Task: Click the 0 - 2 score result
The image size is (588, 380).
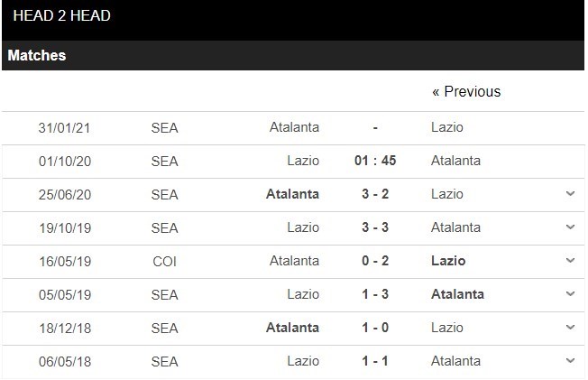Action: pos(375,261)
